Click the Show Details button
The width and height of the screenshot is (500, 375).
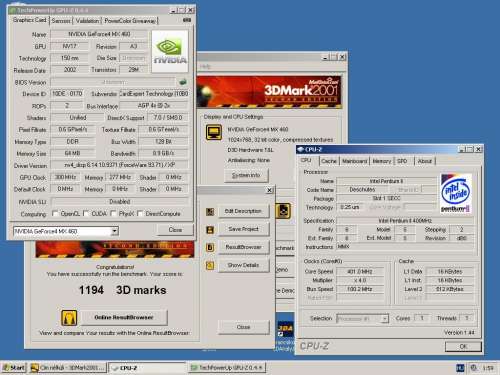[x=243, y=265]
